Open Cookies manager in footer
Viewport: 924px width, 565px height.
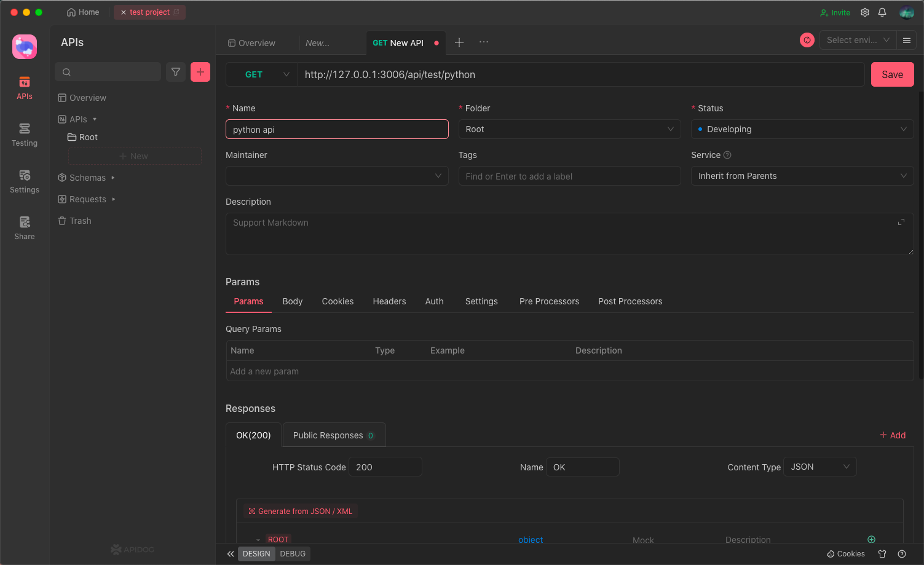pyautogui.click(x=845, y=554)
